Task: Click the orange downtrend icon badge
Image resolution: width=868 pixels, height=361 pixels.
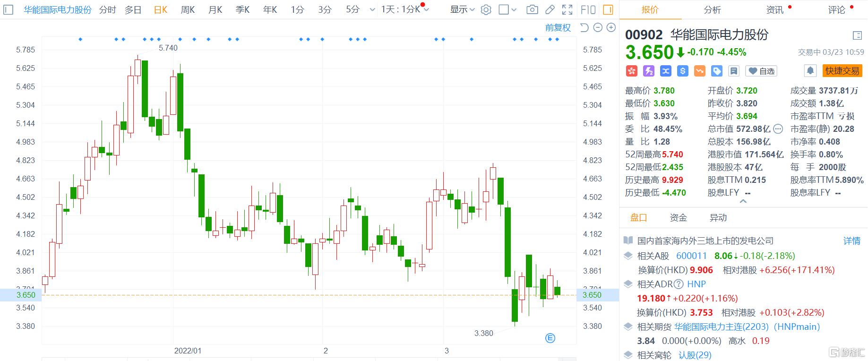Action: point(700,71)
